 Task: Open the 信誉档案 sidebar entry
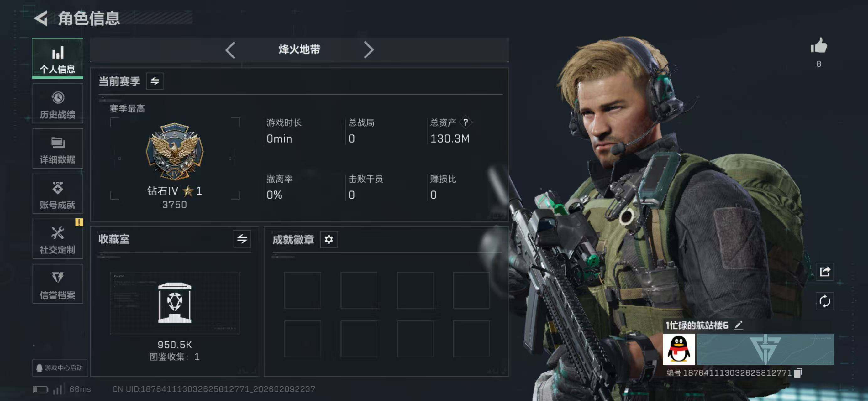pos(58,284)
